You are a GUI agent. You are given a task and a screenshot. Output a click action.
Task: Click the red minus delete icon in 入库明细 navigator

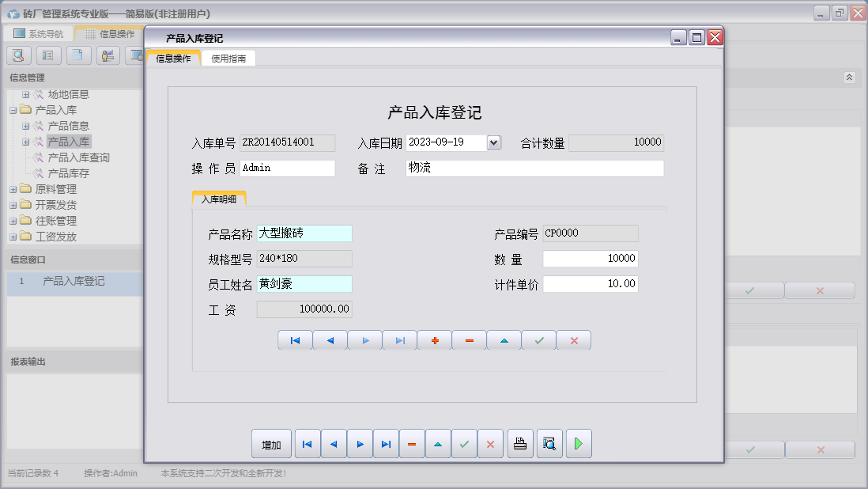tap(469, 339)
